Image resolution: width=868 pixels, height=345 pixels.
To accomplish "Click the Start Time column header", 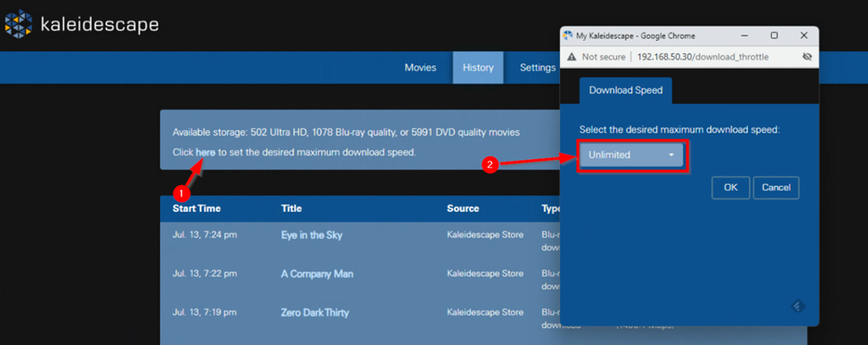I will point(197,208).
